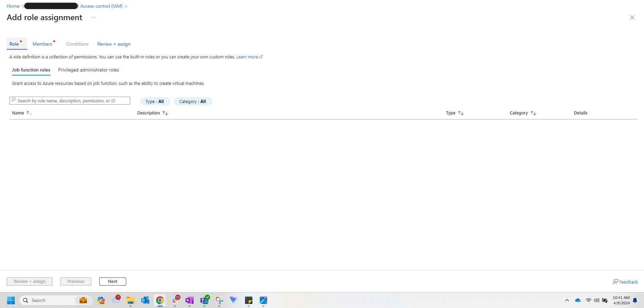Open the Type : All filter
Viewport: 644px width, 308px height.
tap(155, 101)
